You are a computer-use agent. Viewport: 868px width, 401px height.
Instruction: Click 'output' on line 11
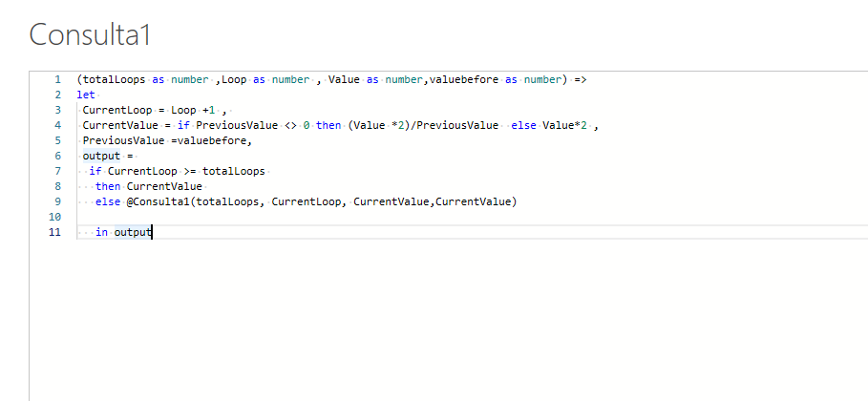click(x=133, y=232)
